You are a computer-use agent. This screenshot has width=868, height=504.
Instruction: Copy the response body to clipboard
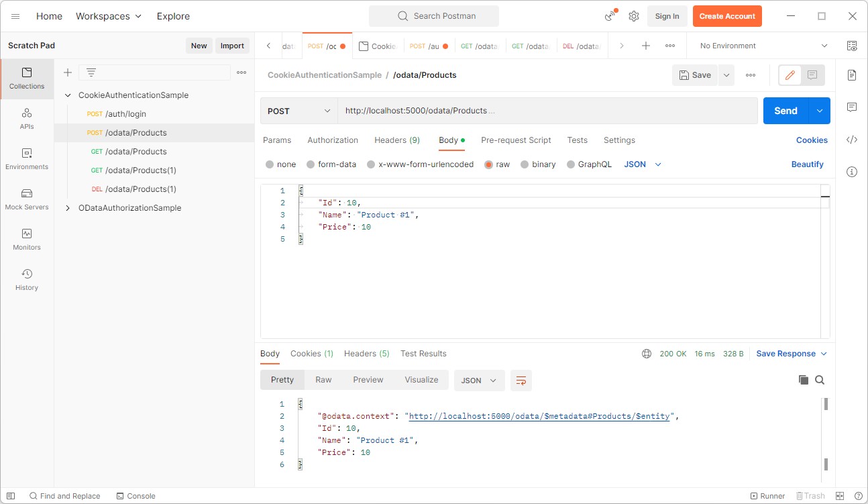point(804,380)
